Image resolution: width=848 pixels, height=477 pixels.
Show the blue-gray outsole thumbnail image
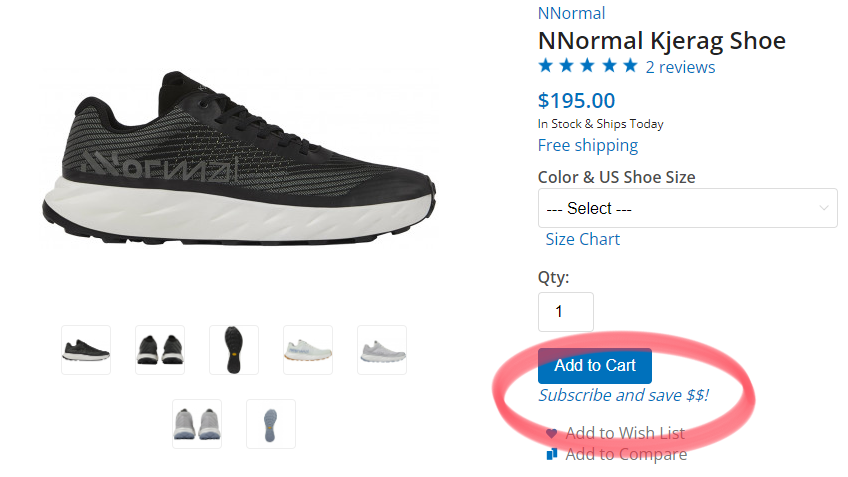[271, 424]
